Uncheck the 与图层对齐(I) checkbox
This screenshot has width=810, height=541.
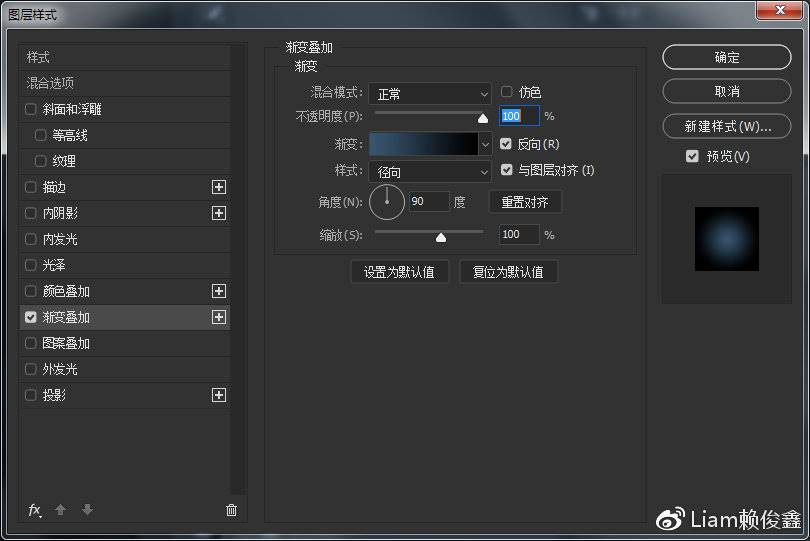tap(506, 170)
